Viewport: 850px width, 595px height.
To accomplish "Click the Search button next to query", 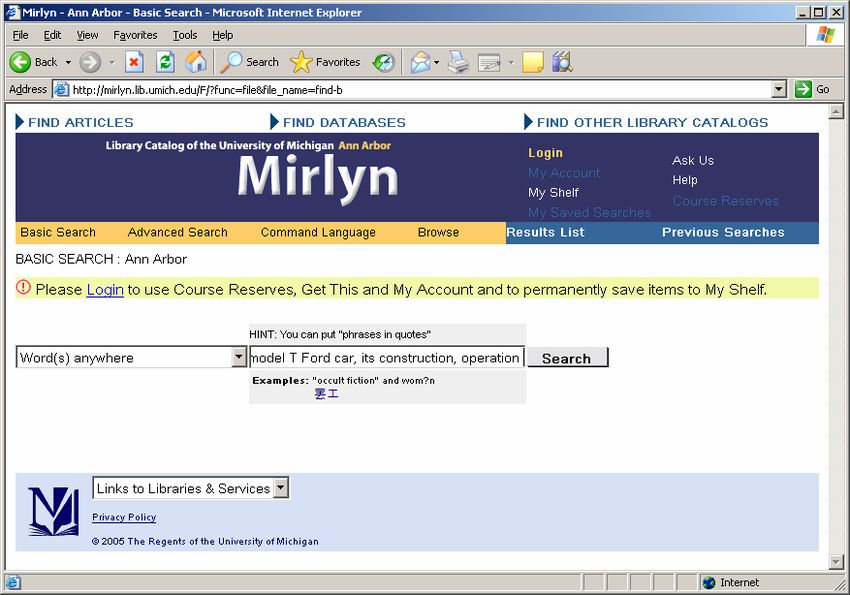I will coord(568,358).
